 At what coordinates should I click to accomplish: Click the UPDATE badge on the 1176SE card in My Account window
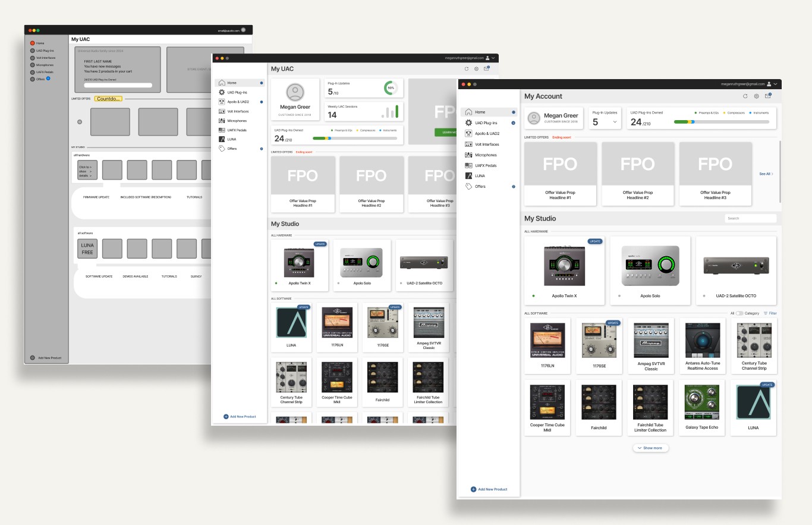tap(613, 323)
